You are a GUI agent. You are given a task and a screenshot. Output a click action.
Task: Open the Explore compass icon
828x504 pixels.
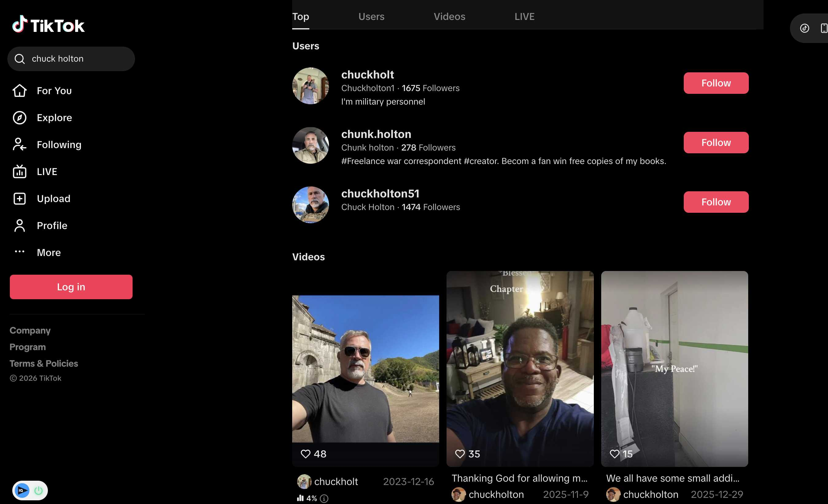[20, 117]
